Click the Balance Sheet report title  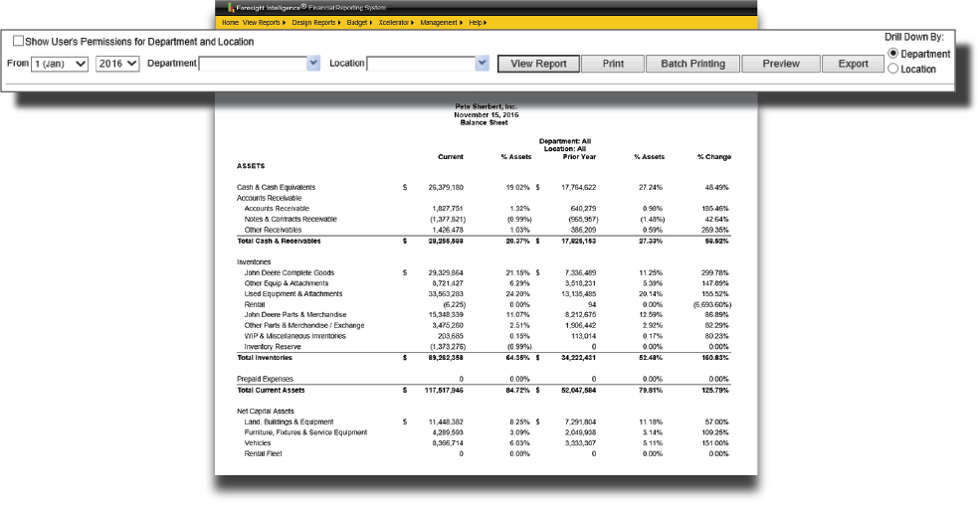pyautogui.click(x=484, y=123)
